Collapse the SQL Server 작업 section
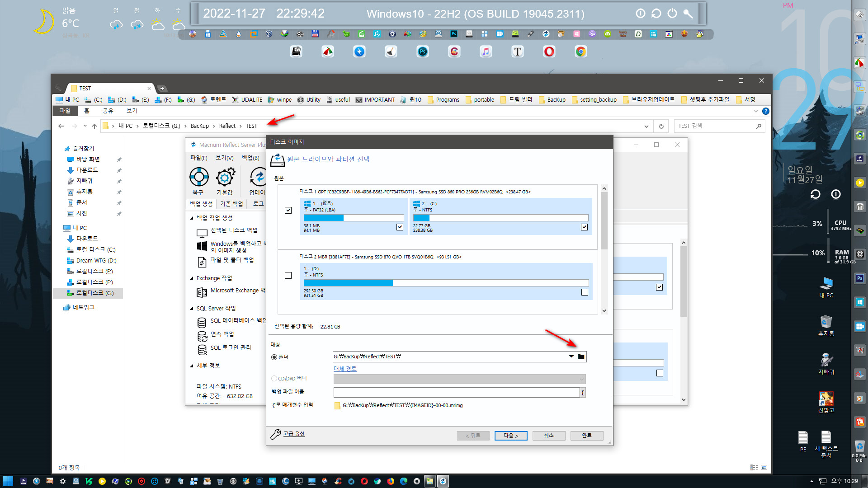This screenshot has height=488, width=868. click(x=191, y=309)
